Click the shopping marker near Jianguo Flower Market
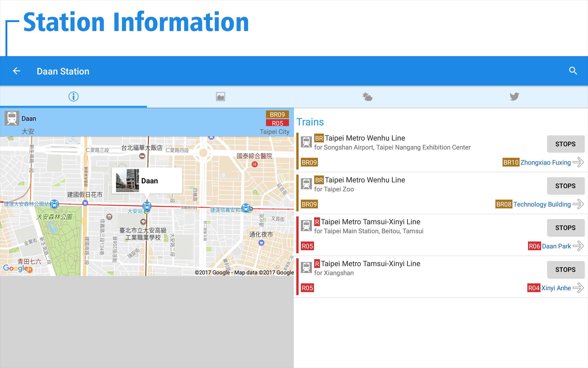The height and width of the screenshot is (368, 588). click(85, 203)
